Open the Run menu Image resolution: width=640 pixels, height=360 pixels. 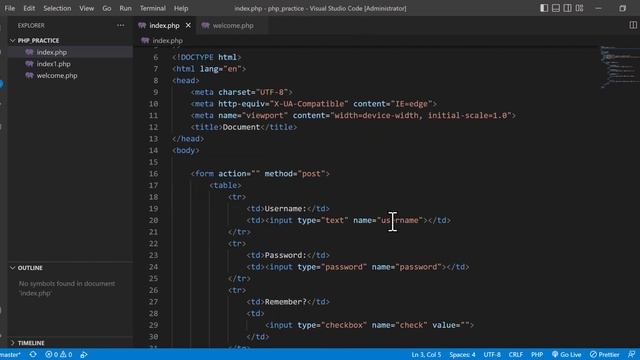125,8
